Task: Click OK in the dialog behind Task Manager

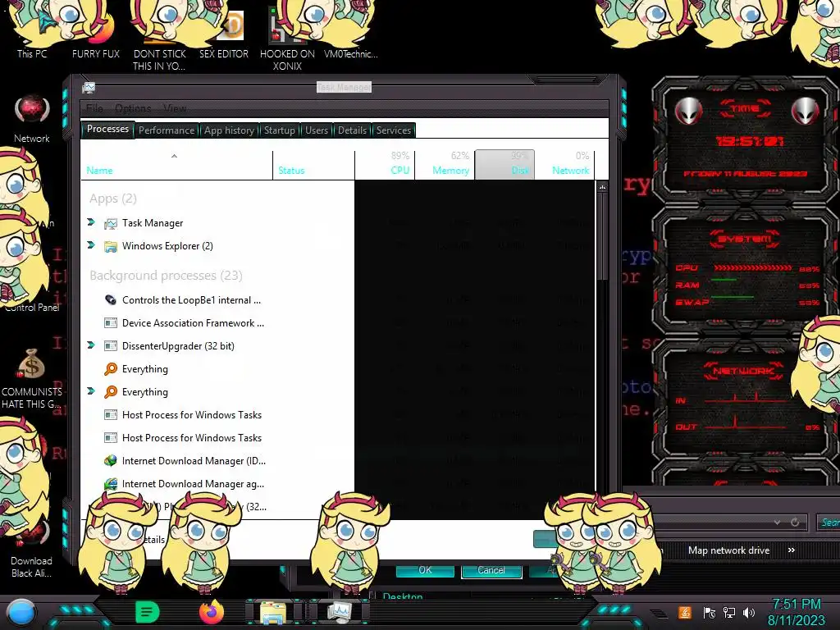Action: pyautogui.click(x=425, y=570)
